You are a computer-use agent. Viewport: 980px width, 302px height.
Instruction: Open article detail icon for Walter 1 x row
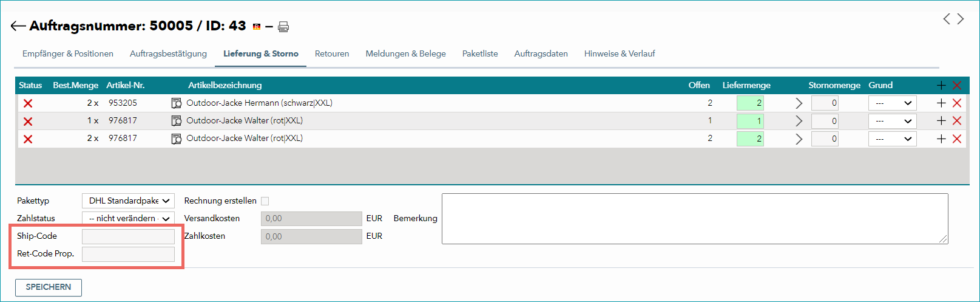click(177, 121)
